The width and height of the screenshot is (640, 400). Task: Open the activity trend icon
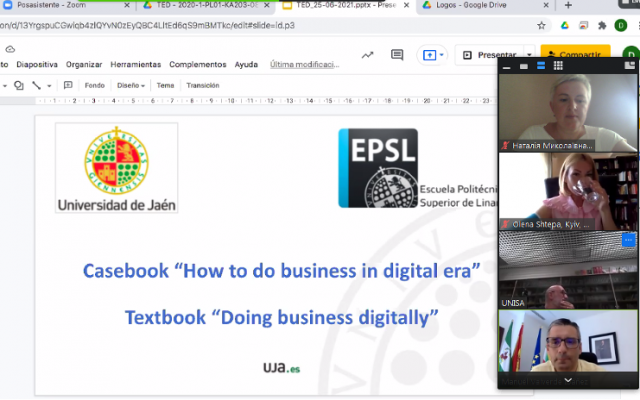pos(367,55)
